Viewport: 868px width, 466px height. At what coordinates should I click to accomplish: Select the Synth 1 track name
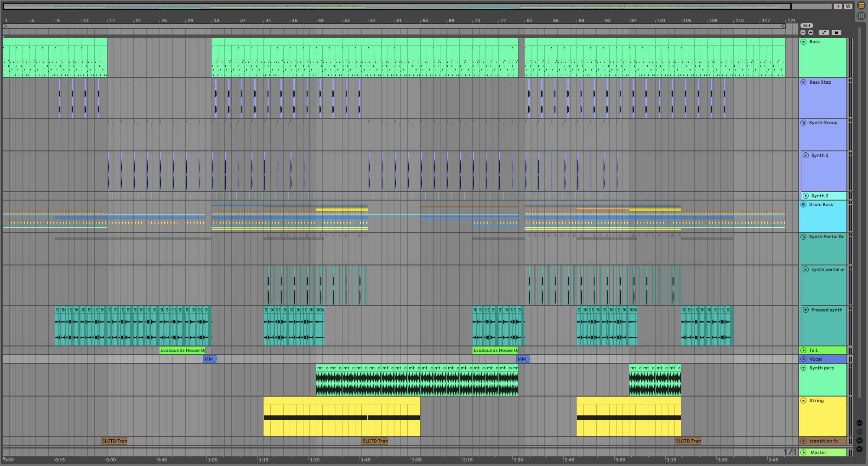click(820, 155)
